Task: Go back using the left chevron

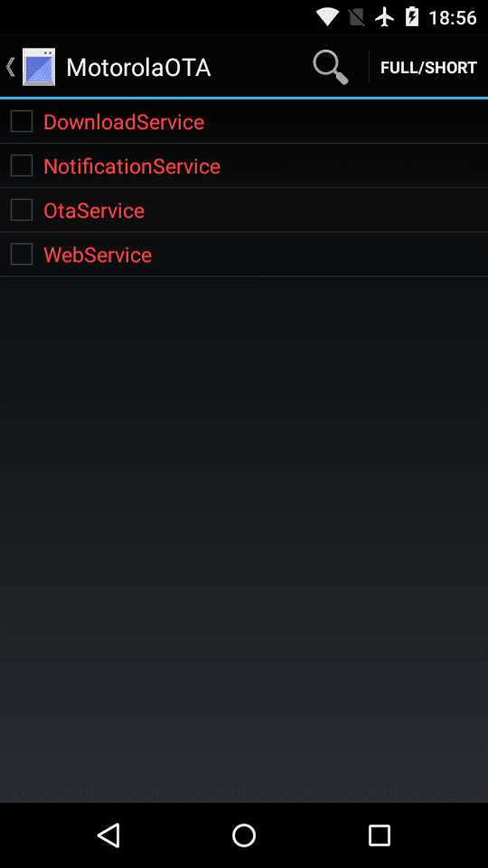Action: pos(10,68)
